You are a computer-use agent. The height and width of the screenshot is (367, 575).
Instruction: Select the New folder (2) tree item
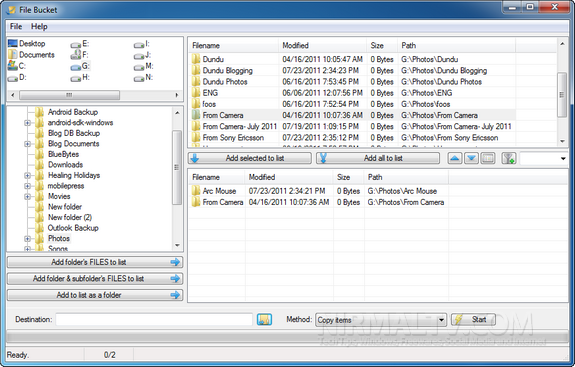[70, 217]
